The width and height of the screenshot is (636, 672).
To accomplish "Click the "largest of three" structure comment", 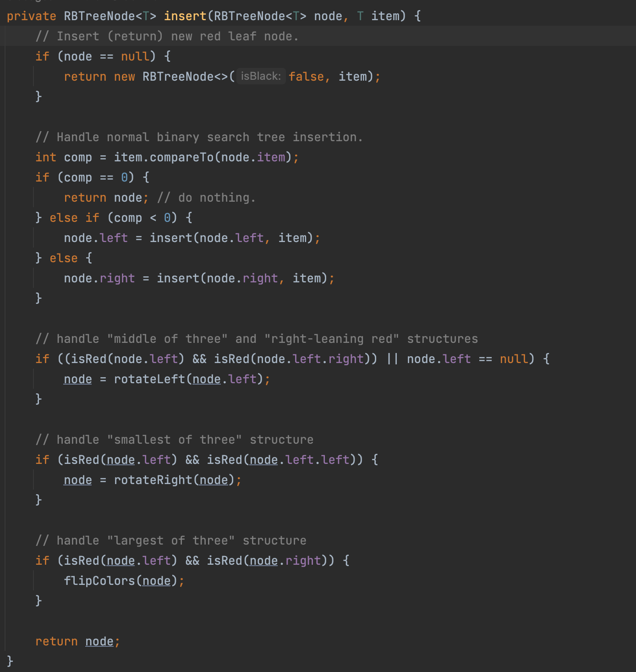I will coord(170,540).
